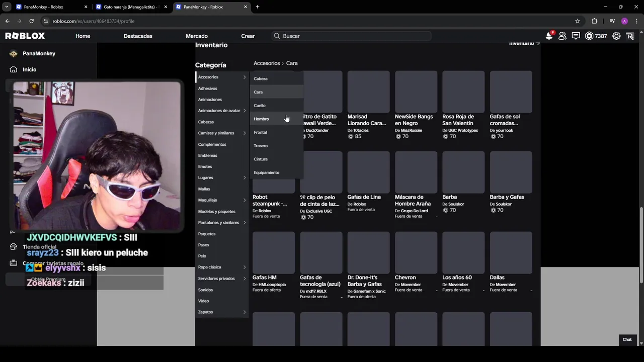Click the Barba y Gafas item title

507,197
